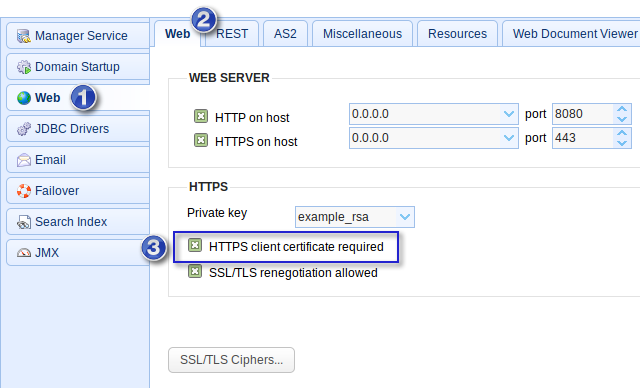Viewport: 640px width, 388px height.
Task: Click the Search Index icon
Action: [24, 222]
